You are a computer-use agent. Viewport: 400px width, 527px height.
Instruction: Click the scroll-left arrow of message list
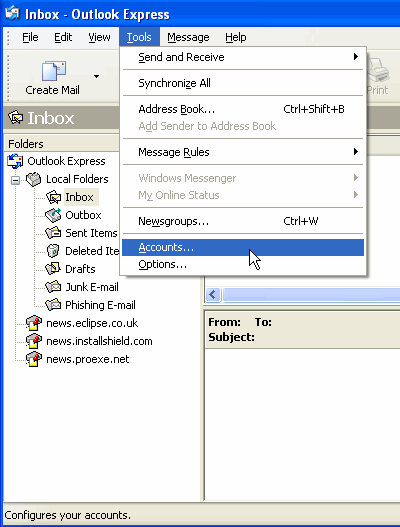click(213, 295)
